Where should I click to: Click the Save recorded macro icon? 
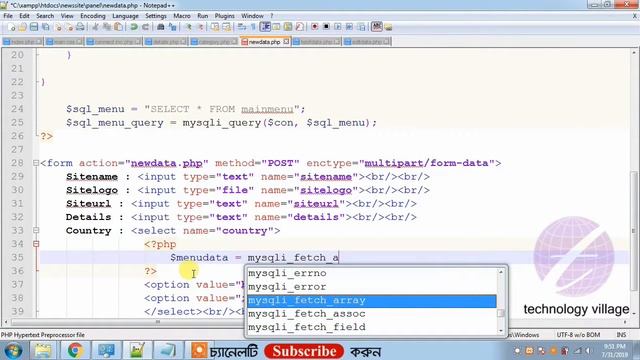click(361, 27)
